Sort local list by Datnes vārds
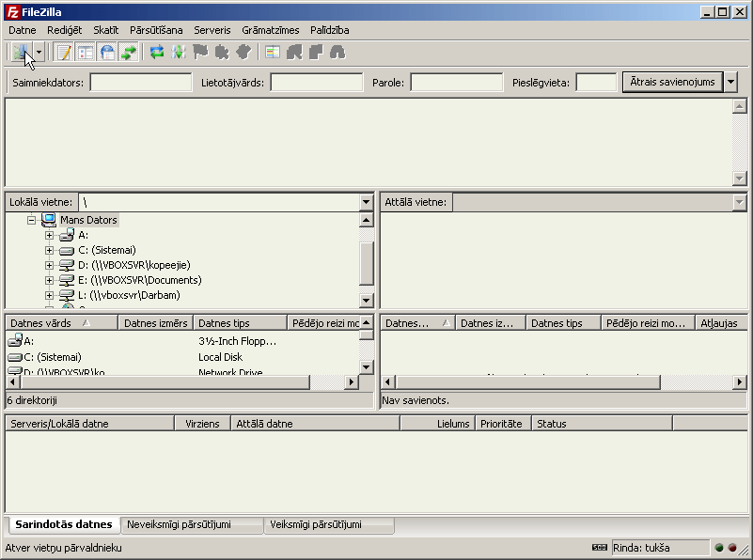This screenshot has height=560, width=753. point(61,323)
